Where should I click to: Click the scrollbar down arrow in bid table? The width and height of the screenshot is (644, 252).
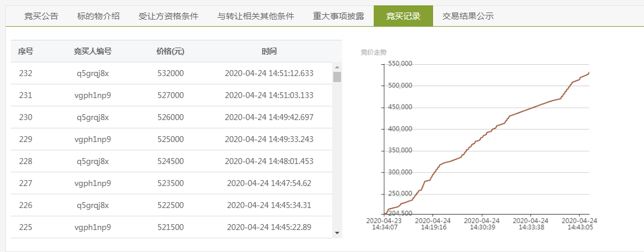coord(337,233)
